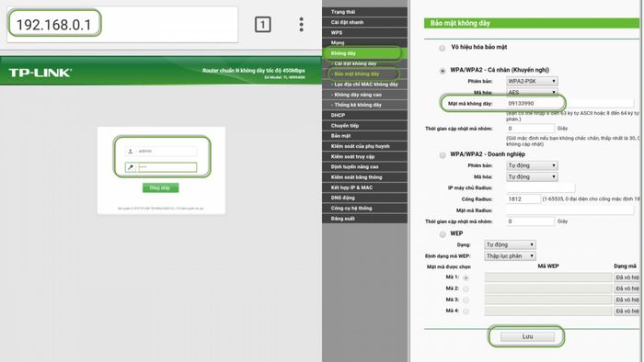Open Mã 2 Đã vô hiệu dropdown

(627, 288)
